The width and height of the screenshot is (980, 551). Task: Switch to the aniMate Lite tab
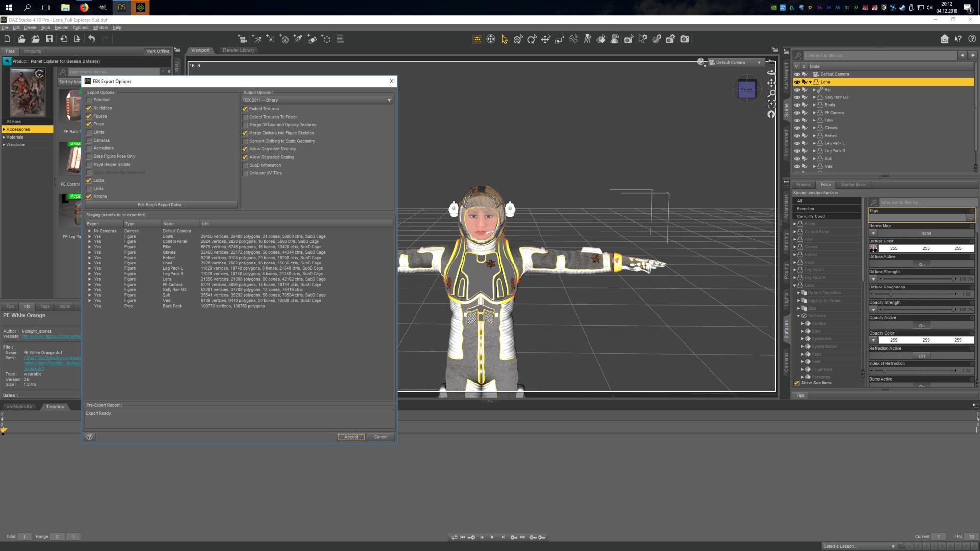click(x=20, y=407)
